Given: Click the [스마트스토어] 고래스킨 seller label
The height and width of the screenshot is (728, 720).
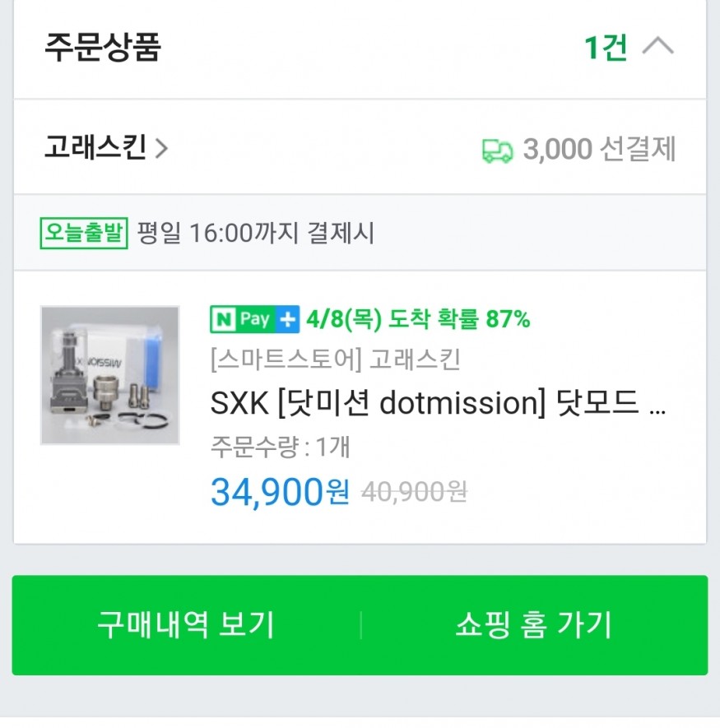Looking at the screenshot, I should pos(335,359).
